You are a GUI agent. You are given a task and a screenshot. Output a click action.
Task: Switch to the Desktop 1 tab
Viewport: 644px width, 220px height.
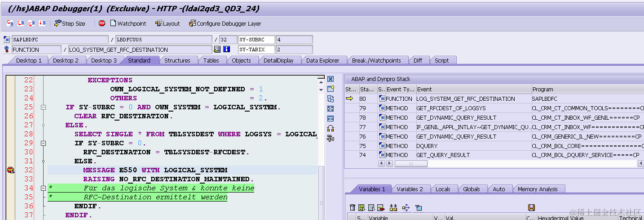coord(29,60)
